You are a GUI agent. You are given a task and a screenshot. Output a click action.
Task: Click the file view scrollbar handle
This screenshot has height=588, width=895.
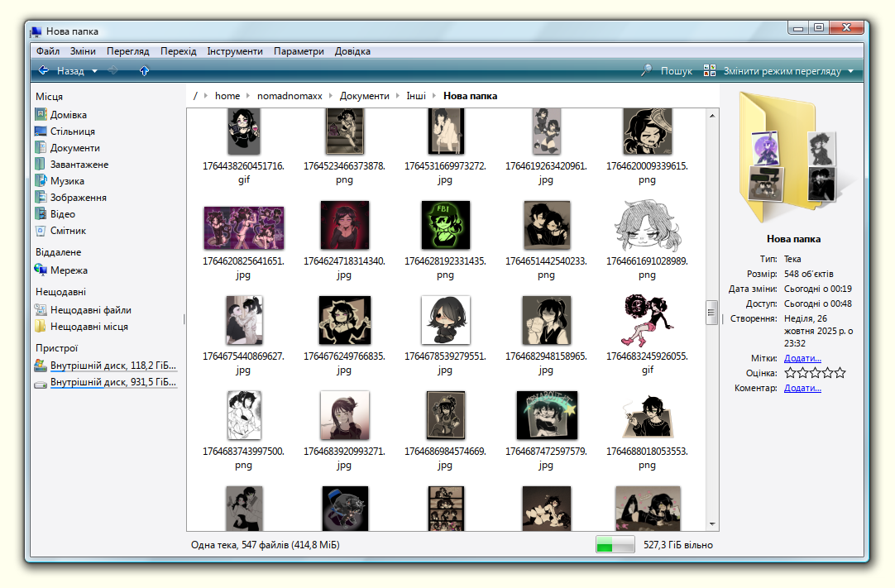coord(711,313)
